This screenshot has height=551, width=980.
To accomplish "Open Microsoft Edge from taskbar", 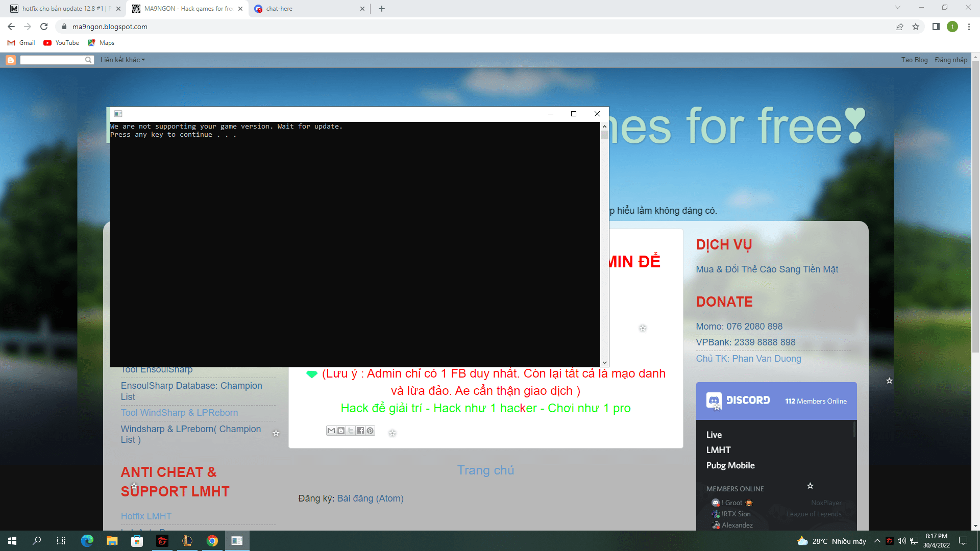I will [x=87, y=541].
